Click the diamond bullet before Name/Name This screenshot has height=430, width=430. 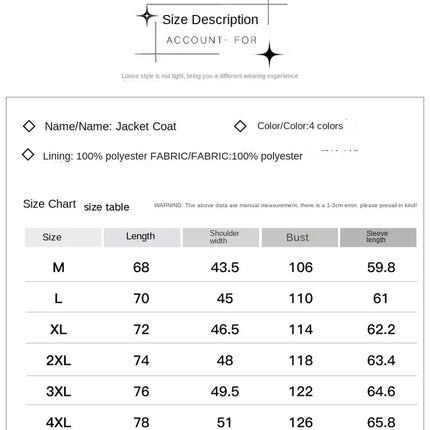click(x=29, y=126)
